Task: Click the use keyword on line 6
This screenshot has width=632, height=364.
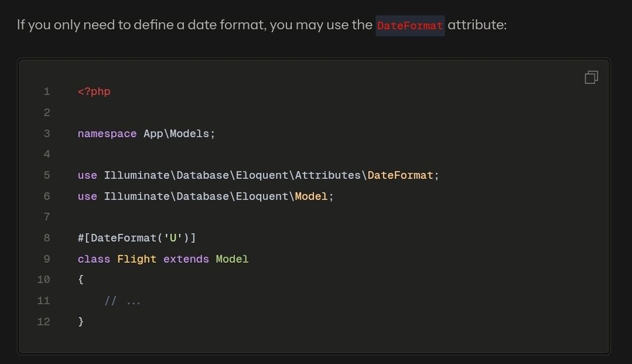Action: 87,197
